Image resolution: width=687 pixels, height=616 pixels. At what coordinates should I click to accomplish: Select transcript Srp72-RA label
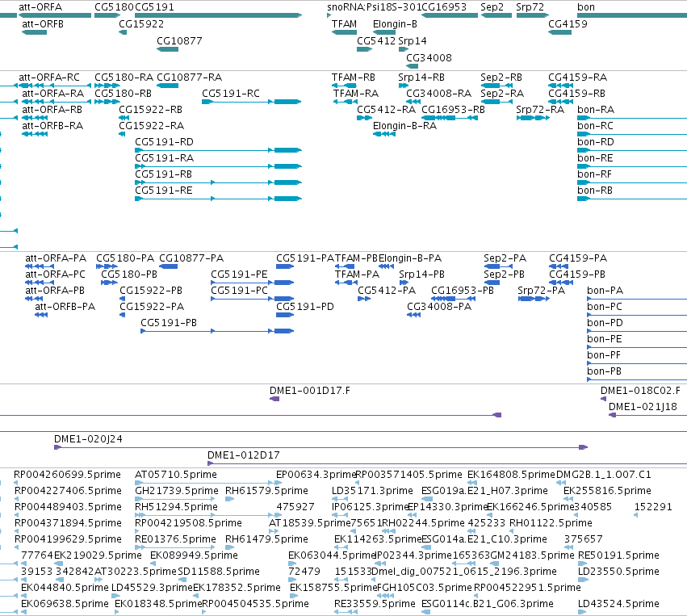point(540,110)
